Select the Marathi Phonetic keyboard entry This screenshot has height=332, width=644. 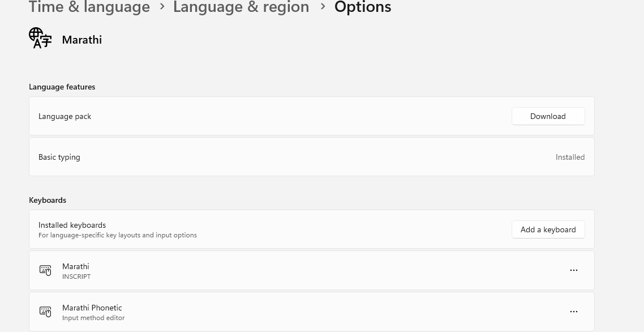(x=312, y=312)
